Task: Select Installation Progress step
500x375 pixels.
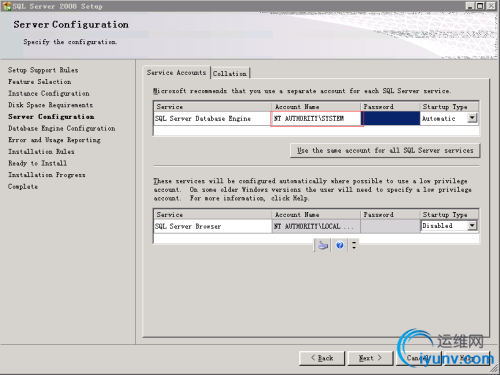Action: tap(47, 175)
